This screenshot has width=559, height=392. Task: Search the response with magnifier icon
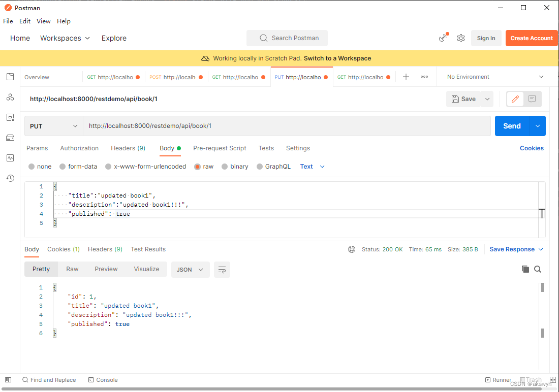click(538, 269)
